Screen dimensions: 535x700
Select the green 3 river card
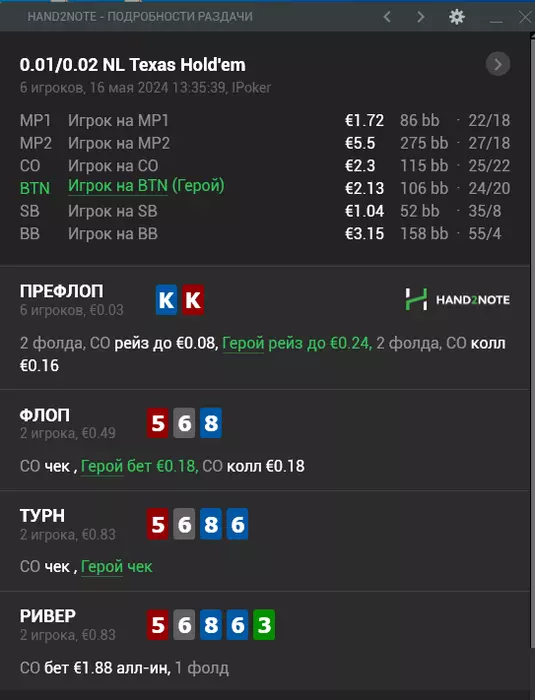pyautogui.click(x=264, y=625)
